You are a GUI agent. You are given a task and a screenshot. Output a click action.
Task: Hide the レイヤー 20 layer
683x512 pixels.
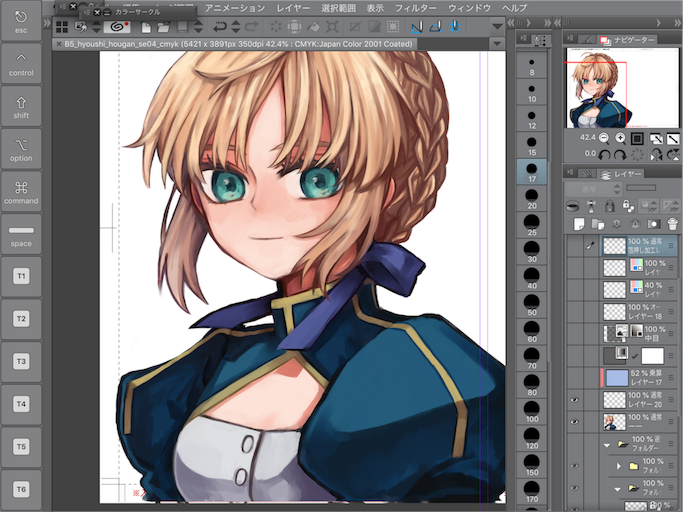click(x=575, y=400)
